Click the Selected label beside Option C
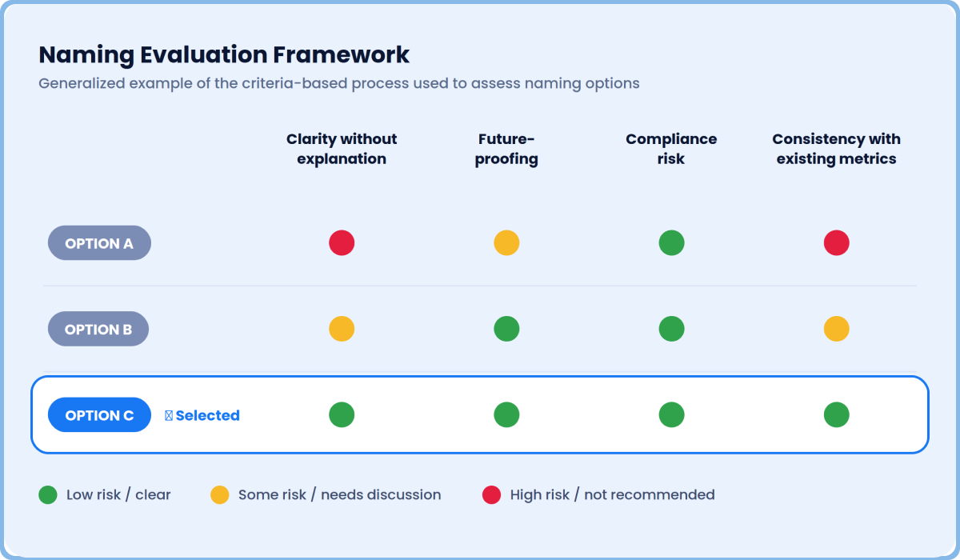Viewport: 960px width, 560px height. tap(202, 415)
